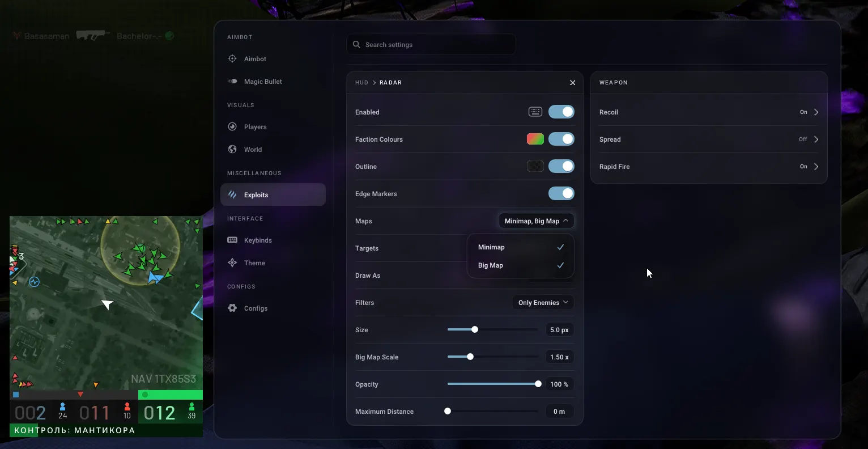Screen dimensions: 868x449
Task: Click the white player arrow on minimap
Action: [x=107, y=304]
